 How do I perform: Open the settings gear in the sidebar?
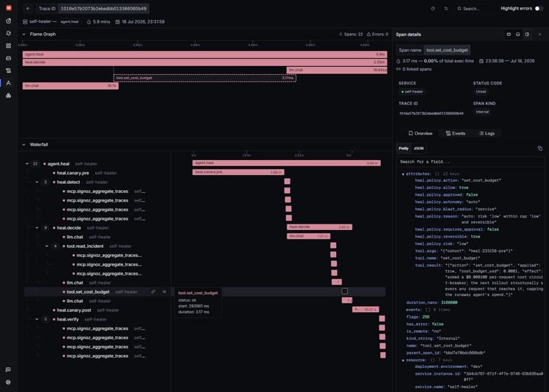click(x=8, y=382)
